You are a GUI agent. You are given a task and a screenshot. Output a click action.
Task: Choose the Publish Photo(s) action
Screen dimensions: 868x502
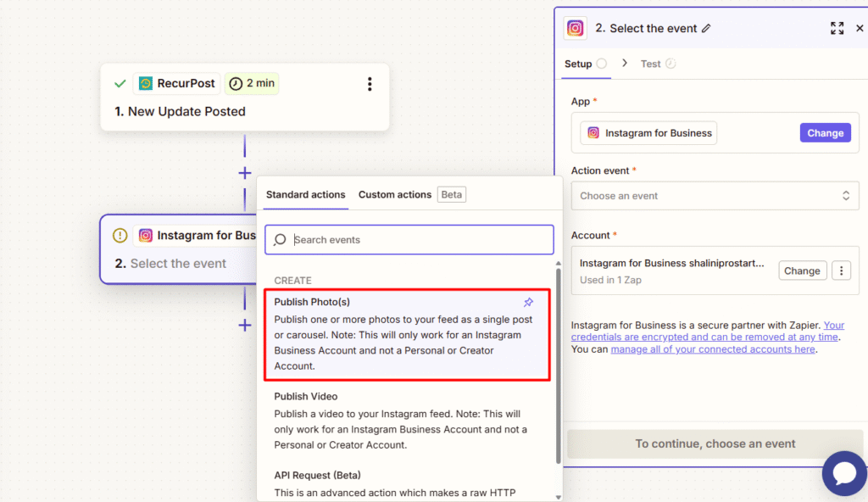(x=408, y=334)
